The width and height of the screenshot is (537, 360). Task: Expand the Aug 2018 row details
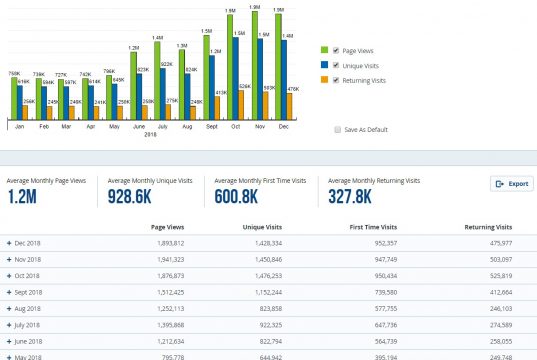[x=9, y=309]
